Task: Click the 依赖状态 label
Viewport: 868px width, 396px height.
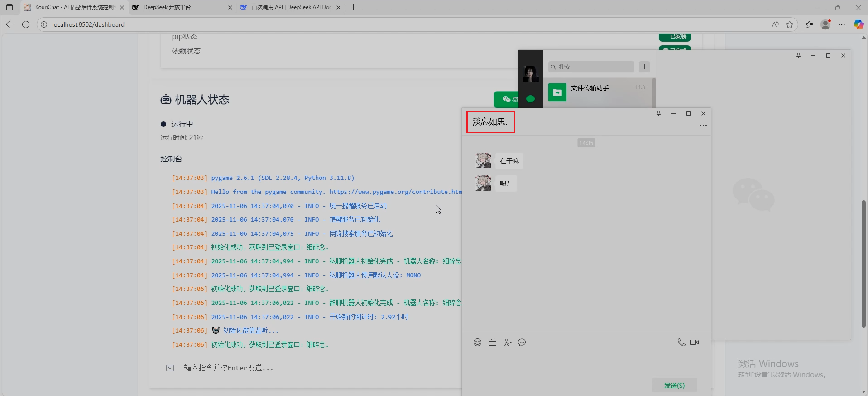Action: point(186,51)
